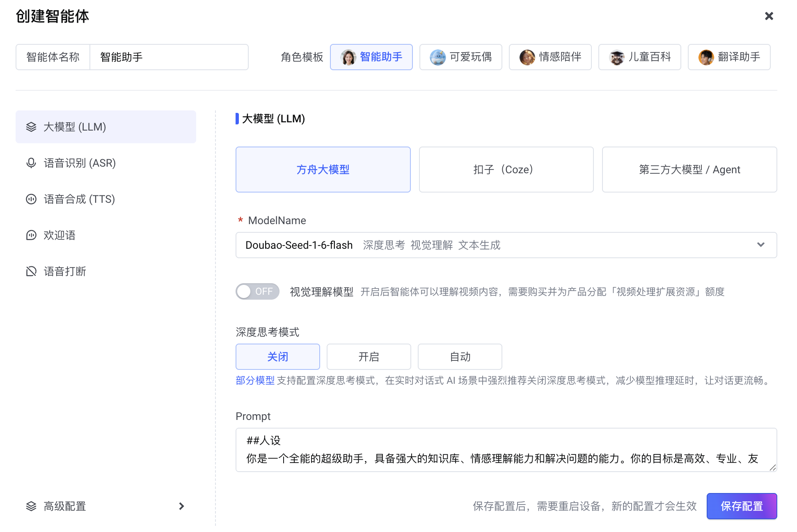
Task: Click the 高级配置 layers icon
Action: coord(31,506)
